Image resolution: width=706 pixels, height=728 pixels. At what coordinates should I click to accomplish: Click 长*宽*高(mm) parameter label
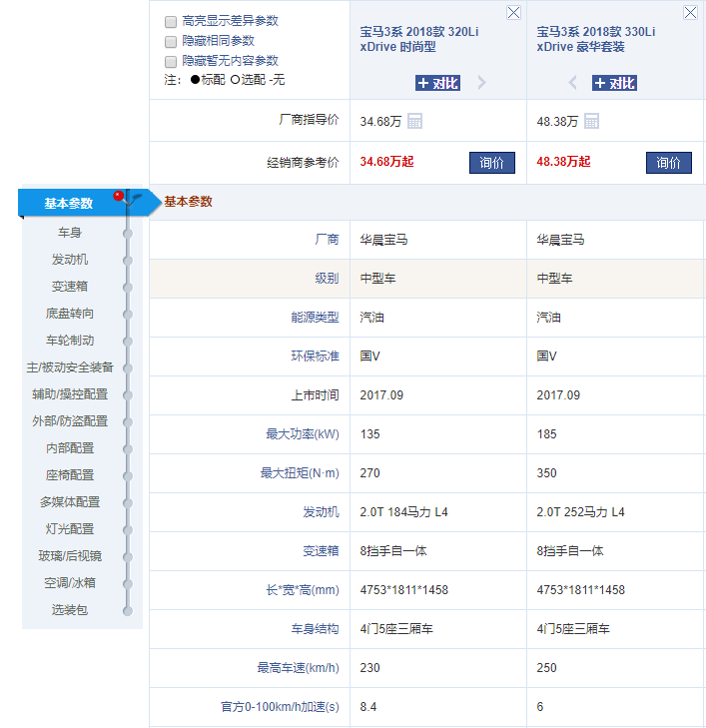click(x=303, y=590)
